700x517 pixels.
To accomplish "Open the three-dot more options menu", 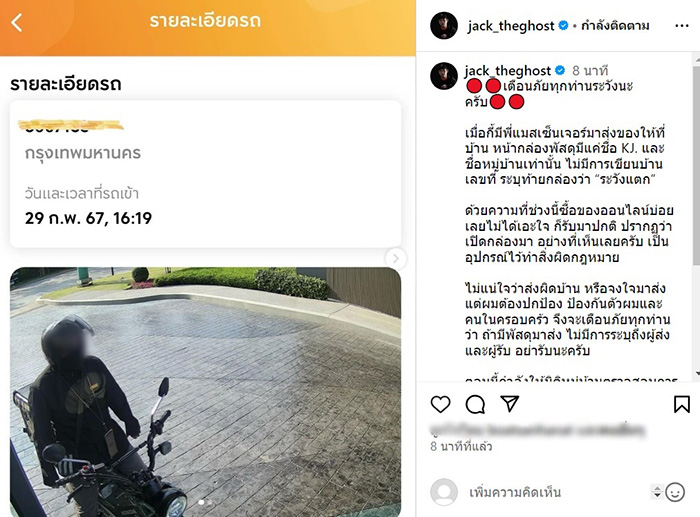I will point(682,26).
